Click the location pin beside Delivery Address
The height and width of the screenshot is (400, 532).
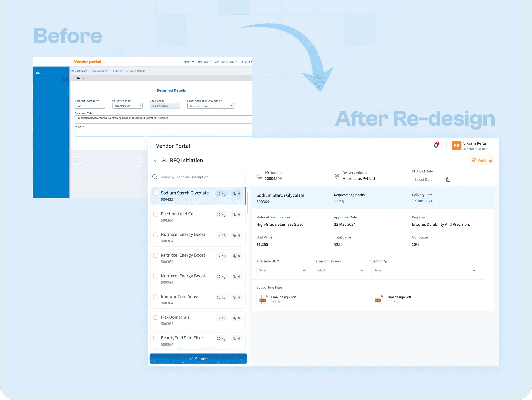point(337,176)
